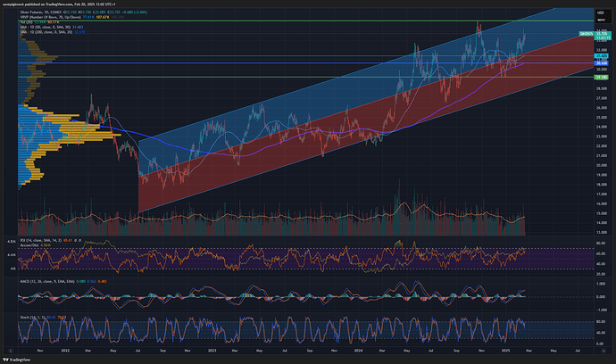Select the Silver Futures symbol legend title
616x364 pixels.
tap(40, 13)
